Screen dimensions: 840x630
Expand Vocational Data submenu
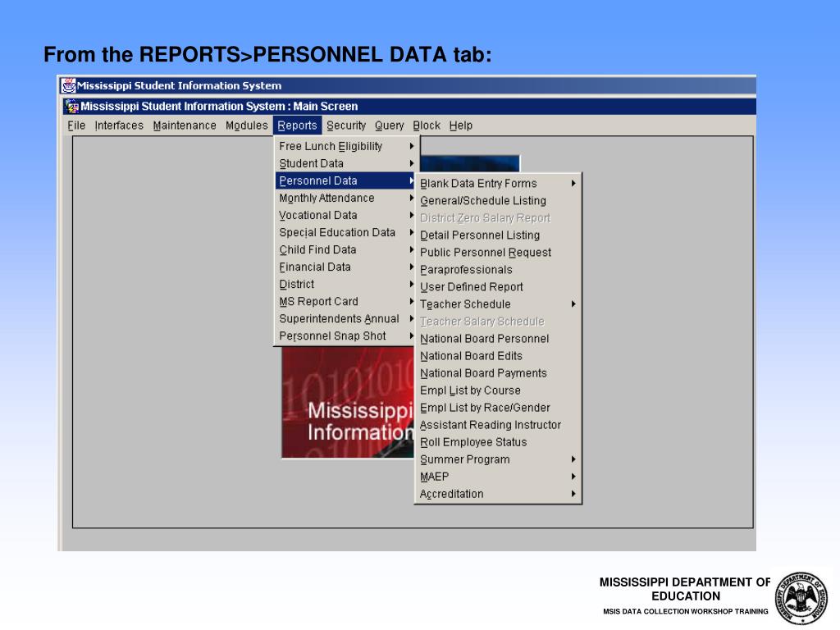click(x=346, y=216)
